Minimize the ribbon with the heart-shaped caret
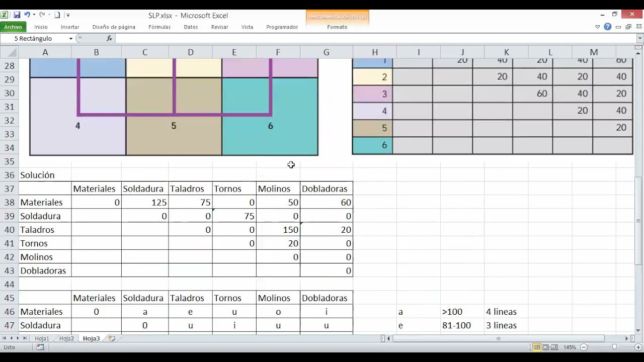This screenshot has height=362, width=644. pyautogui.click(x=598, y=27)
